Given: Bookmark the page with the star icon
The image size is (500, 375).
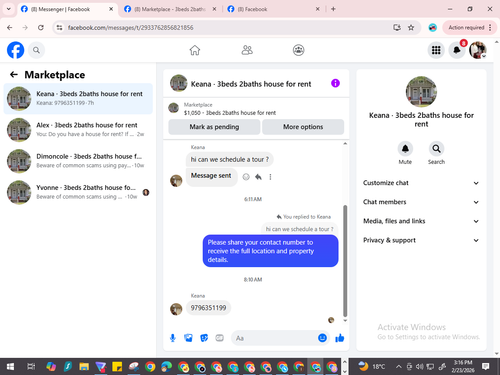Looking at the screenshot, I should pyautogui.click(x=411, y=27).
